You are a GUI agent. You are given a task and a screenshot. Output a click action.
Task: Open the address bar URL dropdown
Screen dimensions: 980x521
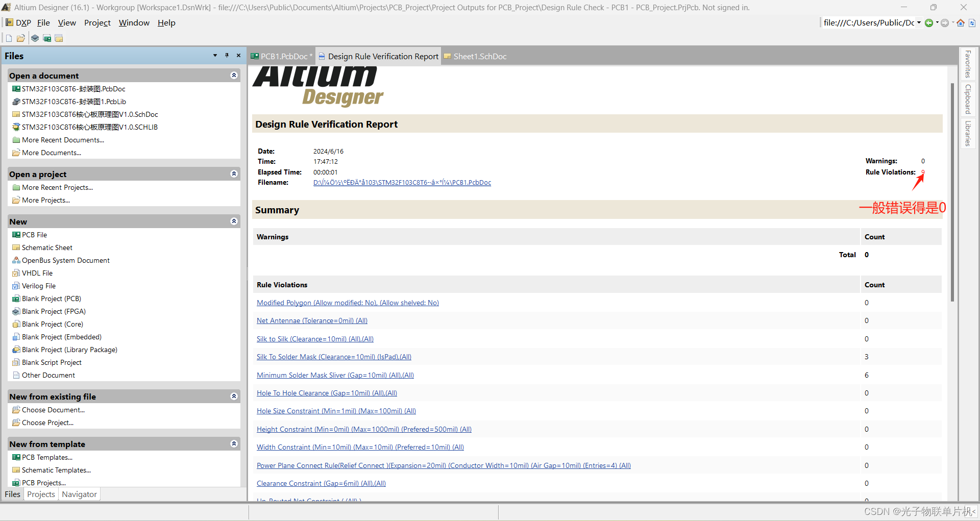click(919, 22)
